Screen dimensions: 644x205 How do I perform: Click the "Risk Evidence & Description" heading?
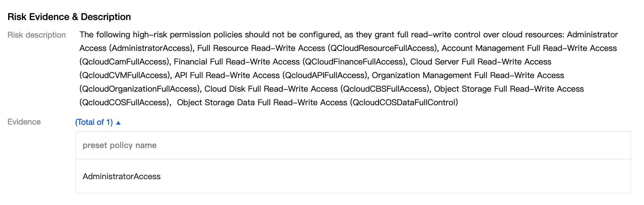(x=69, y=17)
